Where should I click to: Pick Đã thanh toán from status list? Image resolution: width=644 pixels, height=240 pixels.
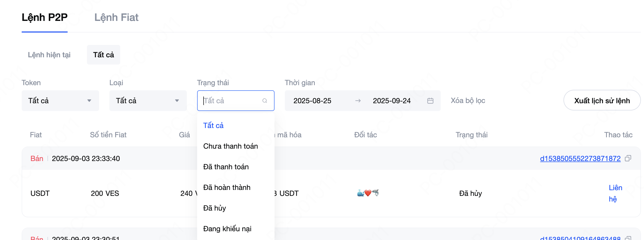click(226, 167)
